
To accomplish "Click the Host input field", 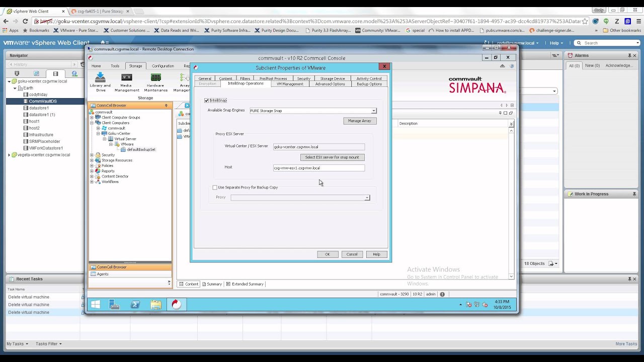I will (x=319, y=168).
